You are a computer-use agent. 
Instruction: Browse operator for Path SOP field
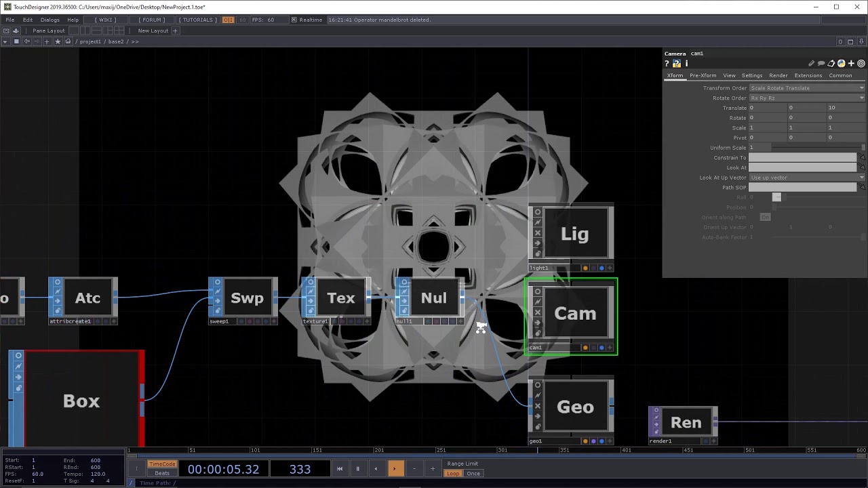coord(862,187)
